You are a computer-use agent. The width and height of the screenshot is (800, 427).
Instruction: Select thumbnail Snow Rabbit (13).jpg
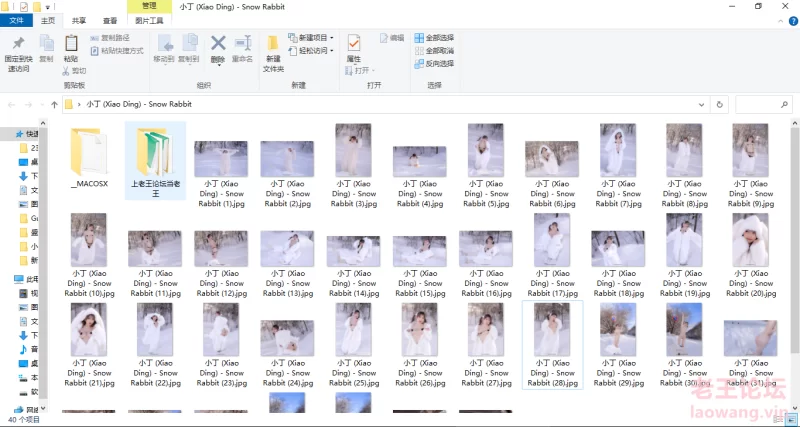(x=287, y=248)
